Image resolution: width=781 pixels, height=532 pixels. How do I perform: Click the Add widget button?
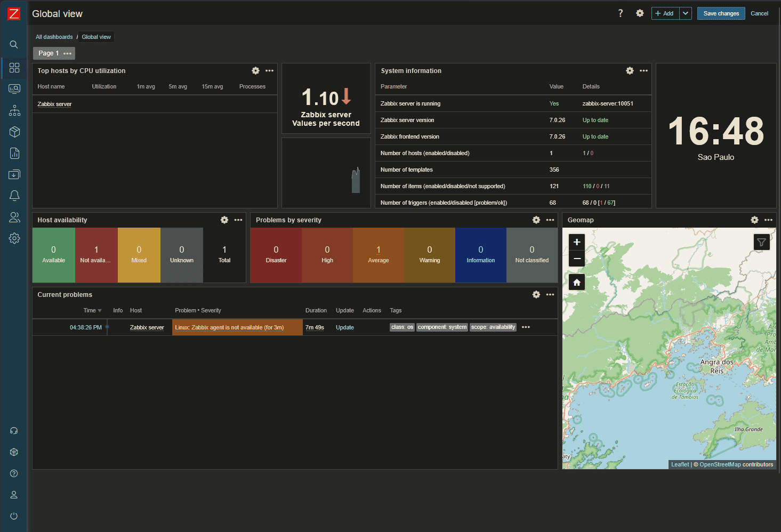665,13
